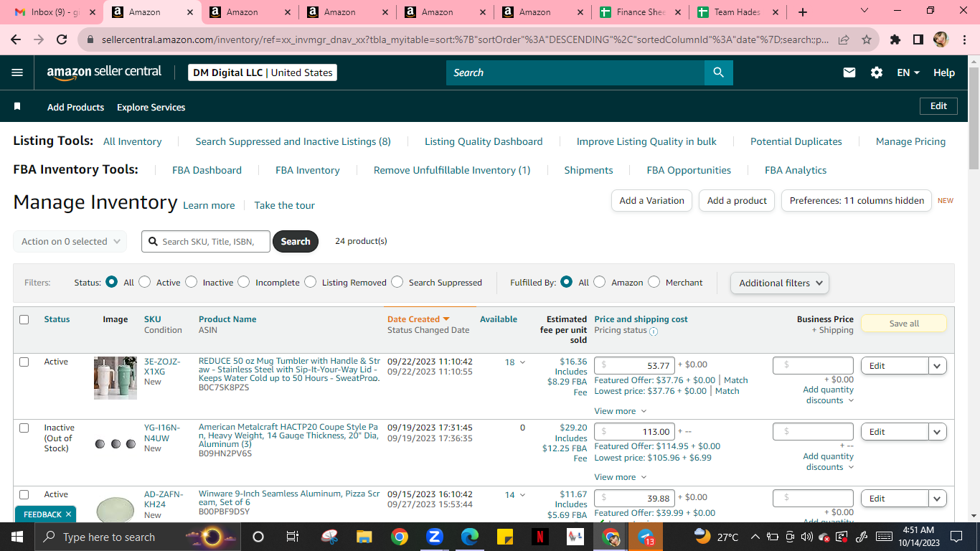980x551 pixels.
Task: Reload the page with the browser refresh icon
Action: [62, 39]
